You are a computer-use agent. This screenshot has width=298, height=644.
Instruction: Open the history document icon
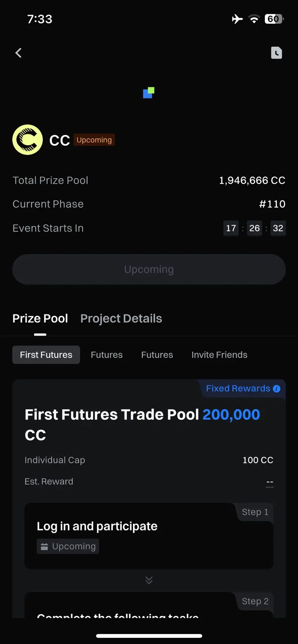coord(276,53)
